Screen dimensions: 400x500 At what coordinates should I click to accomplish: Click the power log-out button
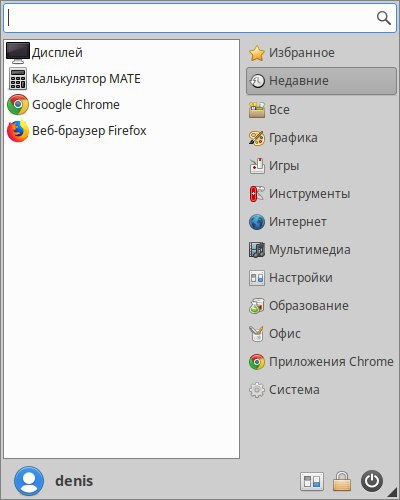[x=372, y=481]
